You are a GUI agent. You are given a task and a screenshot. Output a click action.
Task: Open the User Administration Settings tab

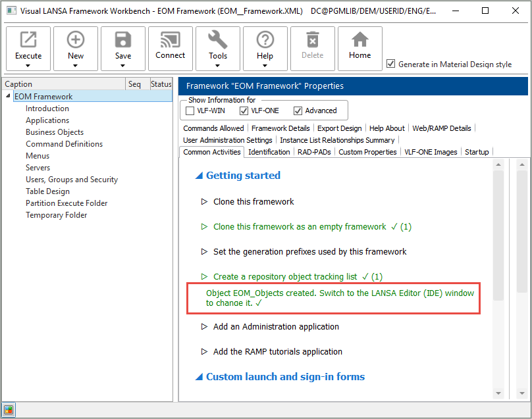coord(228,140)
